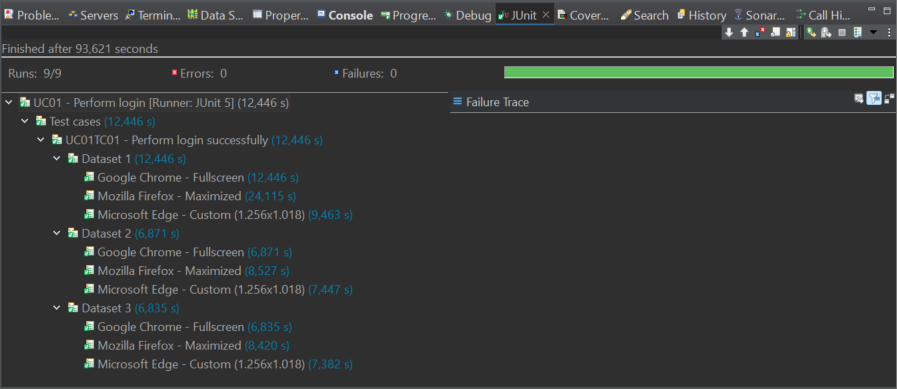Collapse UC01TC01 Perform login successfully node
Image resolution: width=897 pixels, height=389 pixels.
pyautogui.click(x=41, y=140)
